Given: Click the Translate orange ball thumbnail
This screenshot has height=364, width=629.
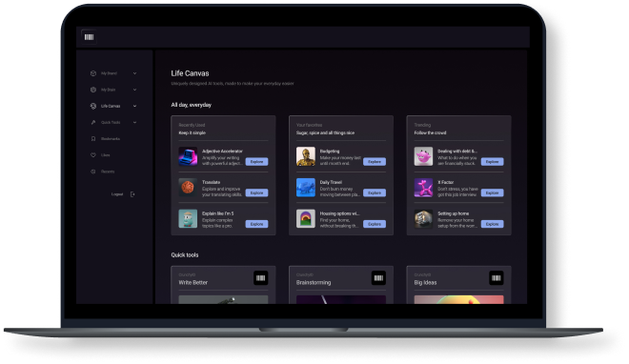Looking at the screenshot, I should (x=188, y=188).
